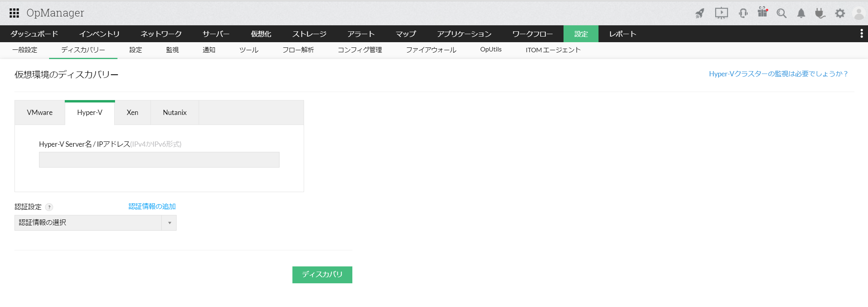Open the 通知 sub-tab

point(209,50)
